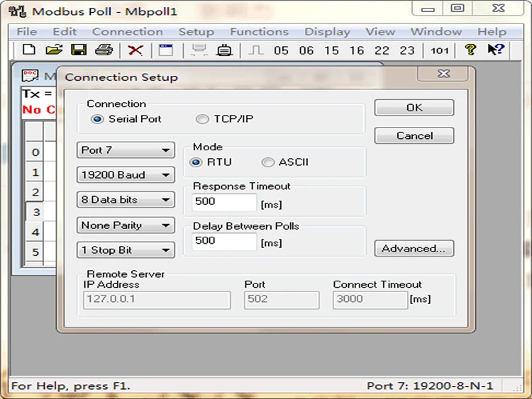This screenshot has height=399, width=532.
Task: Click the New document toolbar icon
Action: 29,50
